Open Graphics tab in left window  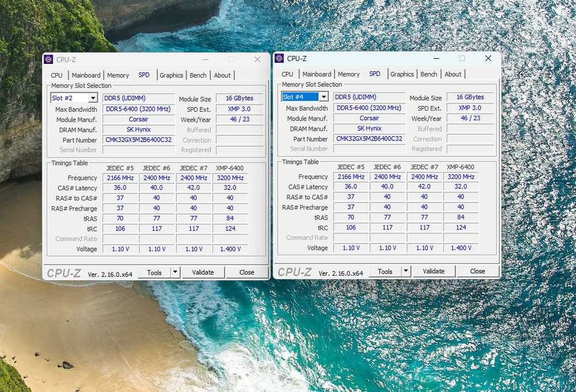coord(171,75)
